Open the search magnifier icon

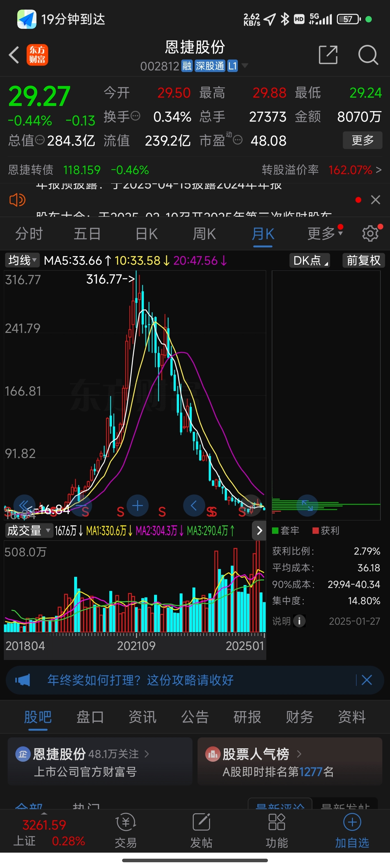[x=368, y=55]
